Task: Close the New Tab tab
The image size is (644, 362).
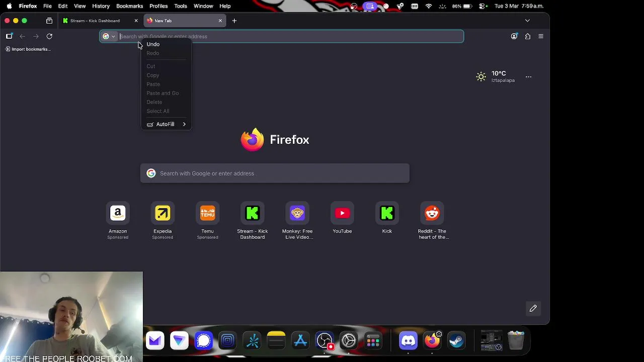Action: pos(220,21)
